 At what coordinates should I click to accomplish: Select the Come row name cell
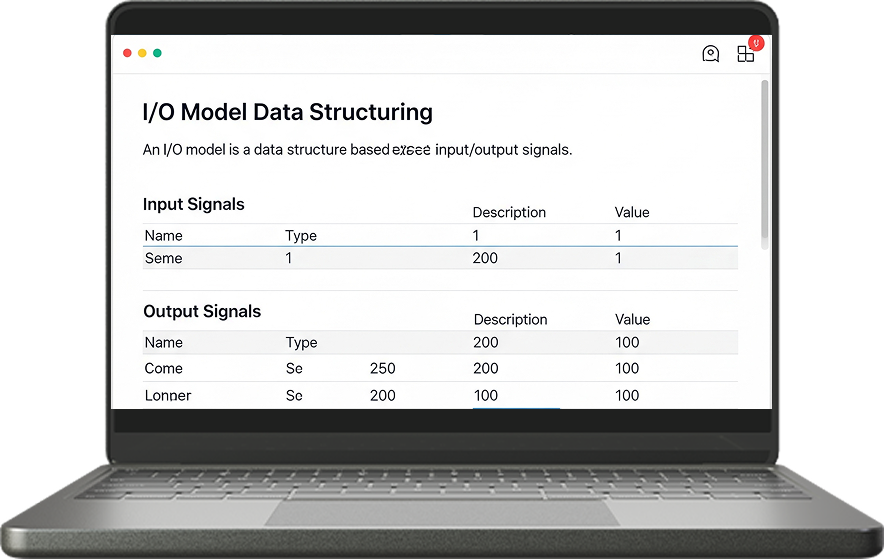click(164, 368)
